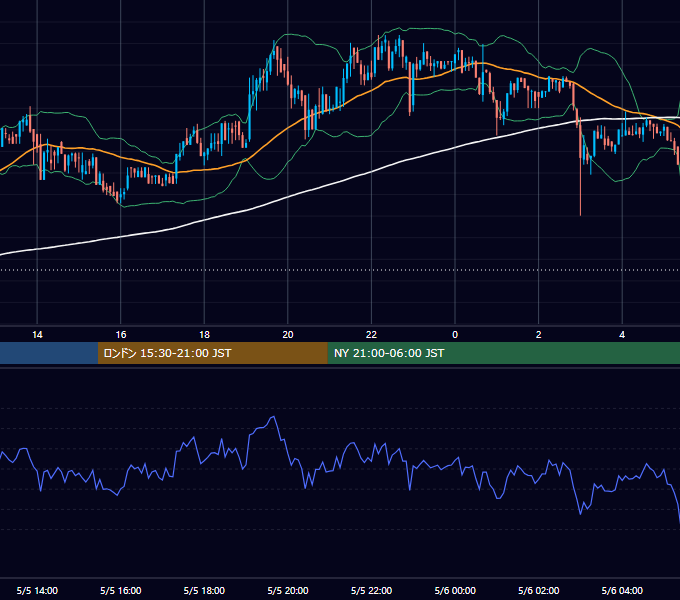The height and width of the screenshot is (600, 680).
Task: Click the hour label 18 on the price chart axis
Action: [x=204, y=335]
